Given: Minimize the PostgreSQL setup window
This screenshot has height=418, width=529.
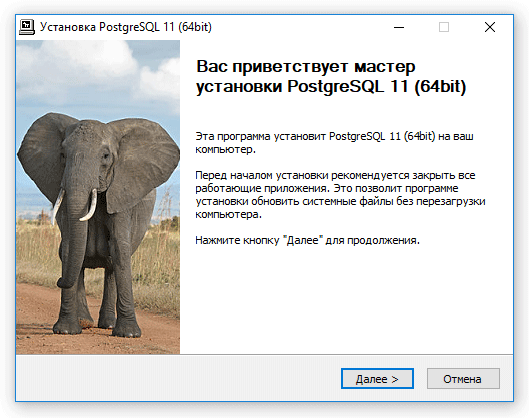Looking at the screenshot, I should 399,27.
